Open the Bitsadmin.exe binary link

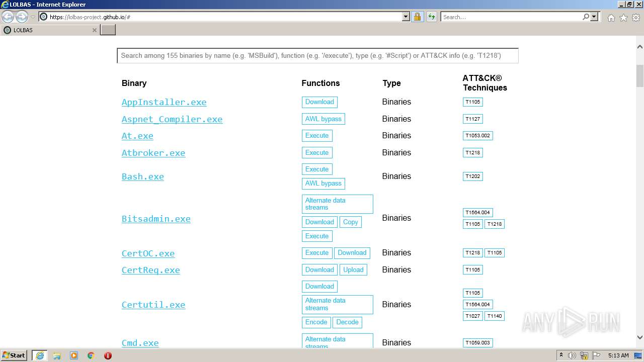[156, 219]
